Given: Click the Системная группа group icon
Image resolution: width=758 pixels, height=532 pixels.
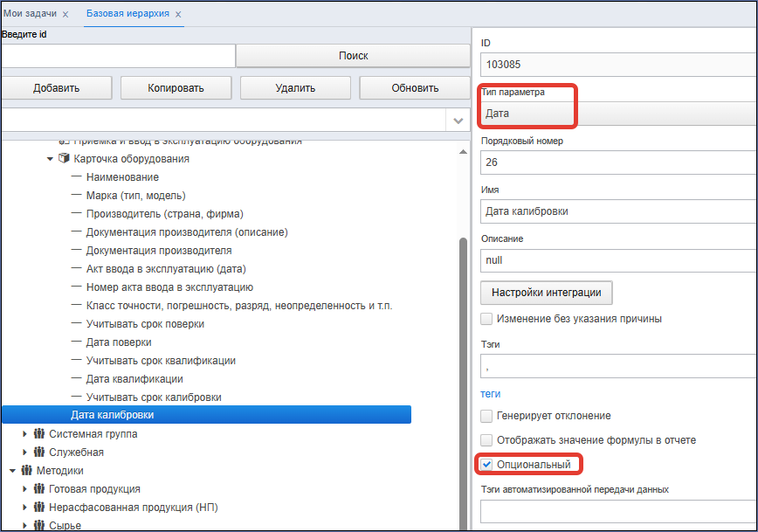Looking at the screenshot, I should point(39,433).
